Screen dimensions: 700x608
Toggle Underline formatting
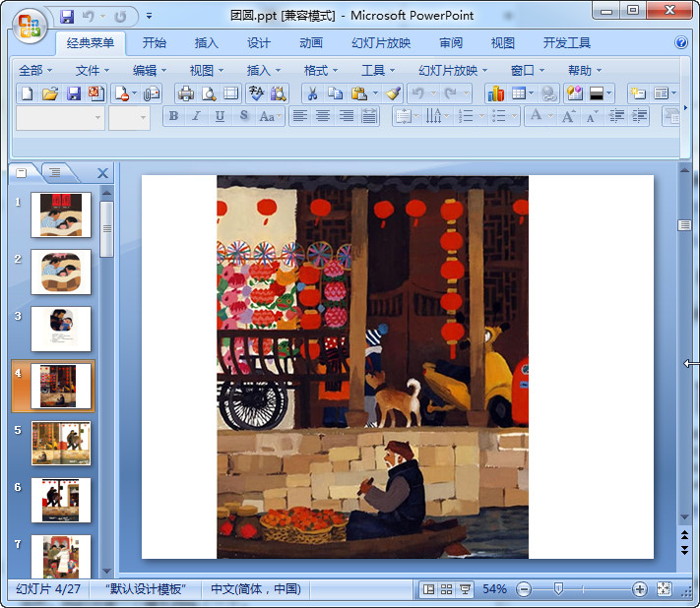pos(220,116)
